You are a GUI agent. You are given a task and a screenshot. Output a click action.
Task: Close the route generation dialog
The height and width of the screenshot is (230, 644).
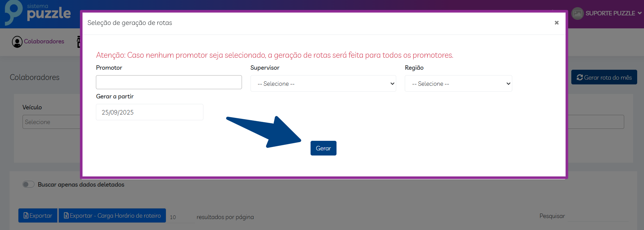click(556, 23)
